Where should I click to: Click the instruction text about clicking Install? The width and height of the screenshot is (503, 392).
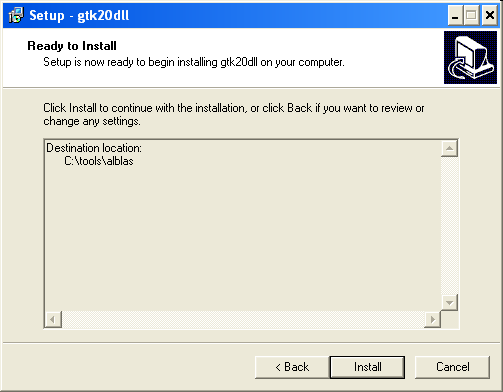tap(234, 114)
